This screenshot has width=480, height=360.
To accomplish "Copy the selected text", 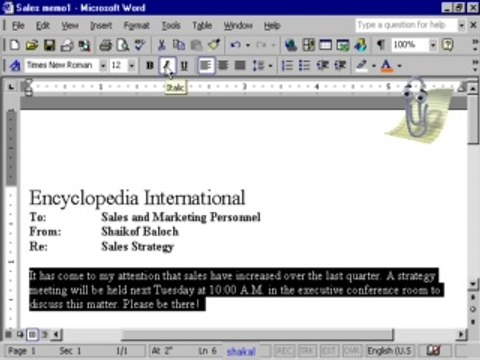I will point(179,45).
